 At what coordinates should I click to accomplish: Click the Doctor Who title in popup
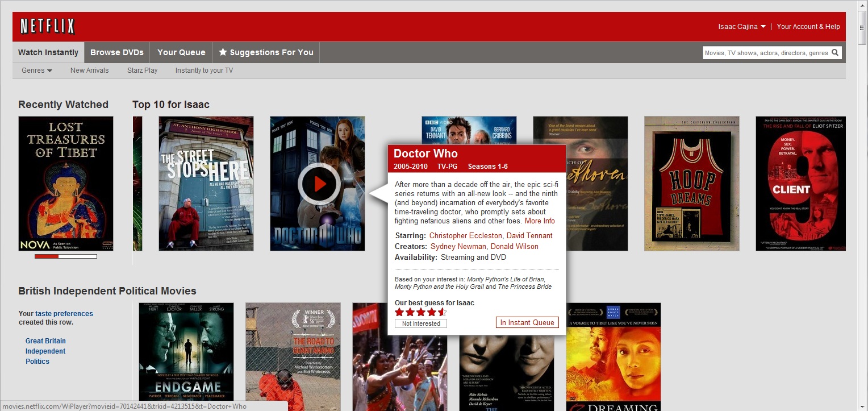[425, 153]
